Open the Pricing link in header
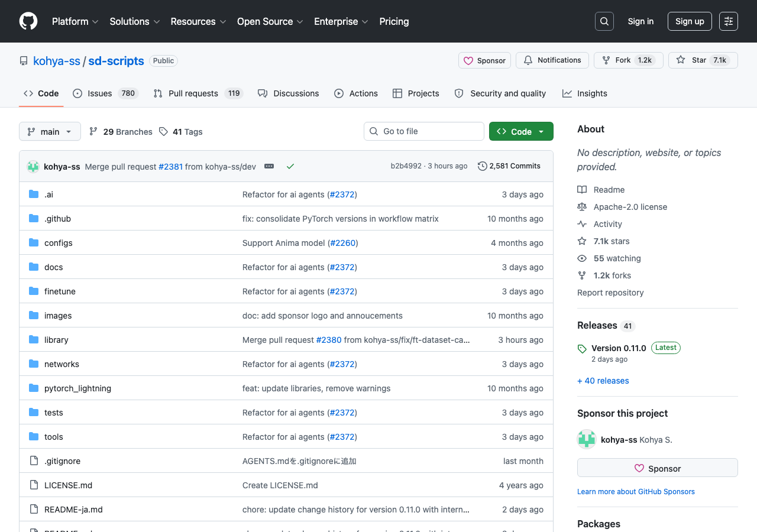This screenshot has height=532, width=757. tap(394, 21)
